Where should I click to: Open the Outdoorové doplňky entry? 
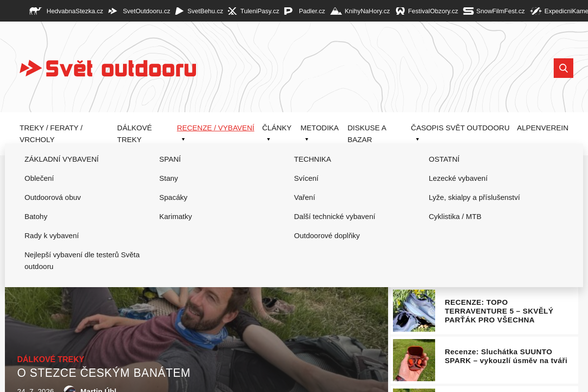pyautogui.click(x=327, y=235)
